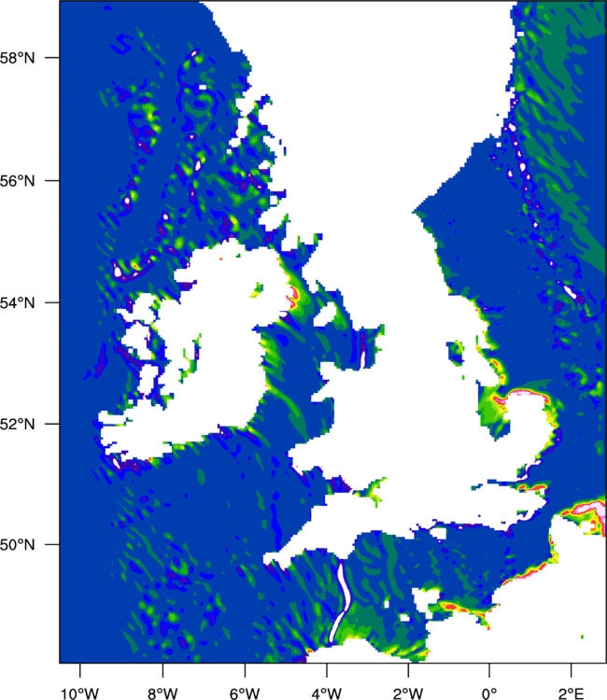The height and width of the screenshot is (700, 607).
Task: Click the 8°W longitude label
Action: (162, 693)
